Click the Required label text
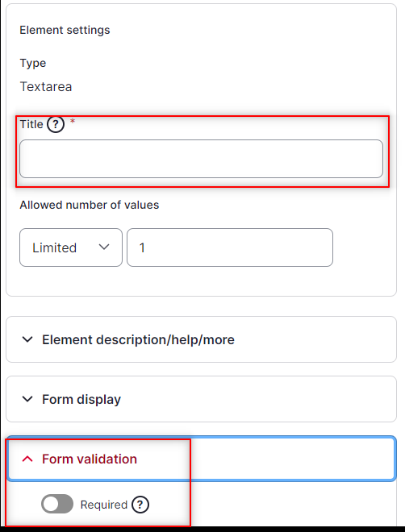The image size is (405, 532). click(104, 505)
